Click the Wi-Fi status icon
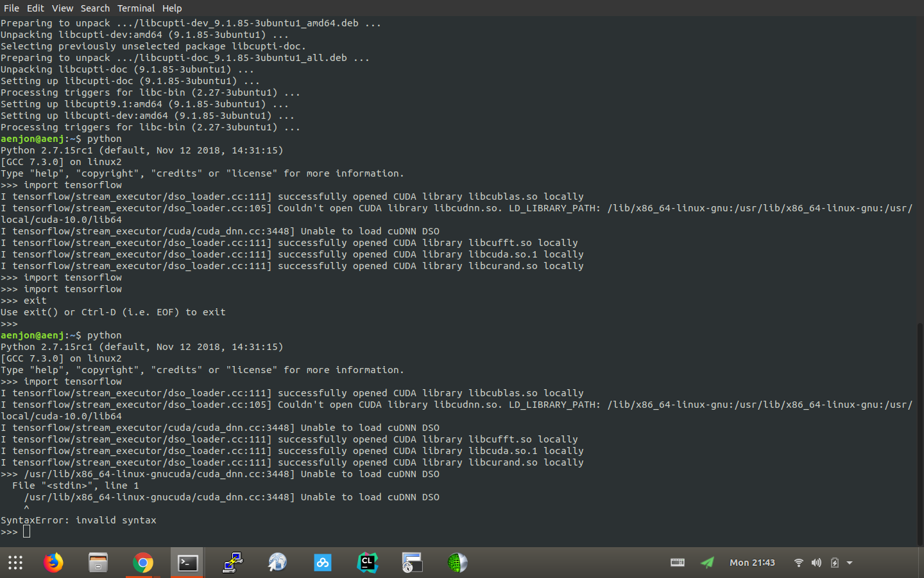This screenshot has width=924, height=578. click(799, 563)
